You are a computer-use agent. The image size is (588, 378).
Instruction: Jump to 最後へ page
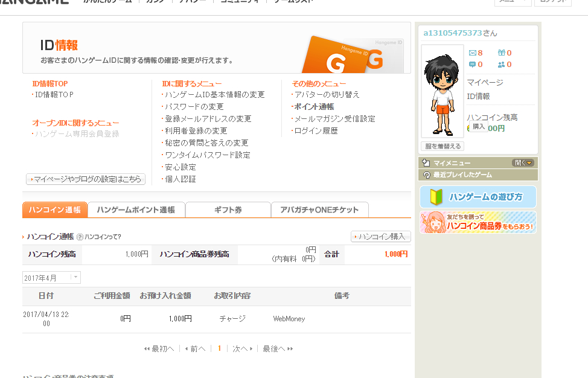click(x=278, y=349)
